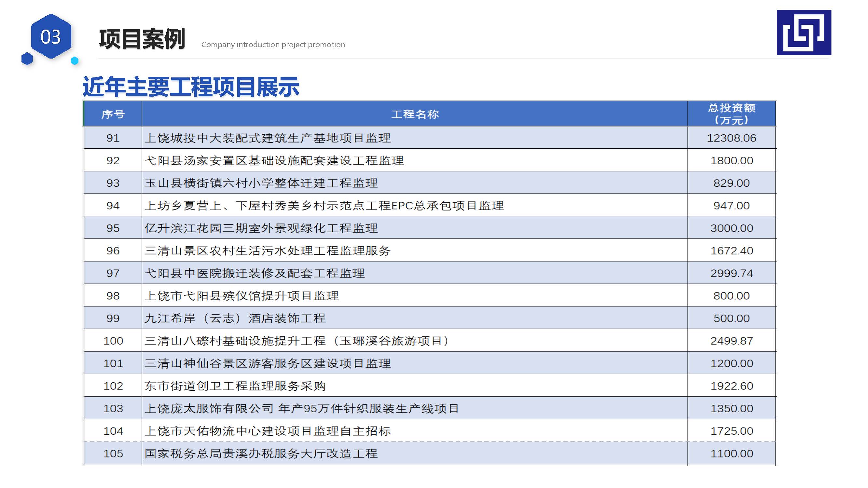Select amount cell 1725.00
This screenshot has height=488, width=868.
(x=732, y=431)
